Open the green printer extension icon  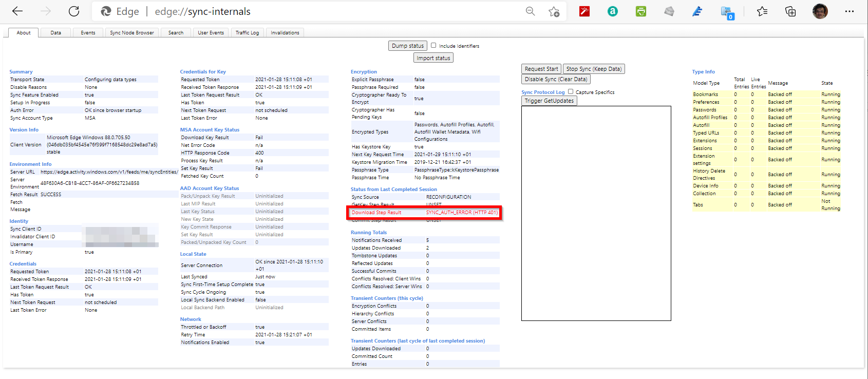tap(641, 11)
